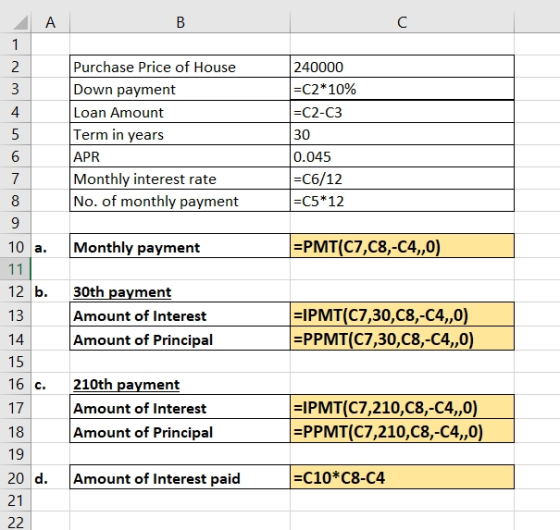Click cell with value 0.045
Screen dimensions: 560x530
[x=402, y=156]
